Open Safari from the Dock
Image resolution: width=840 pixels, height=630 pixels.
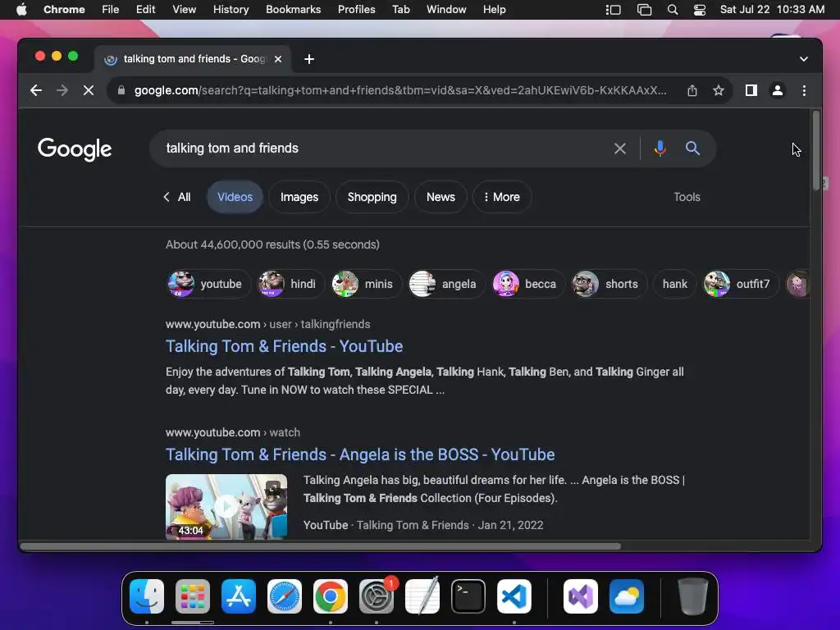coord(285,596)
